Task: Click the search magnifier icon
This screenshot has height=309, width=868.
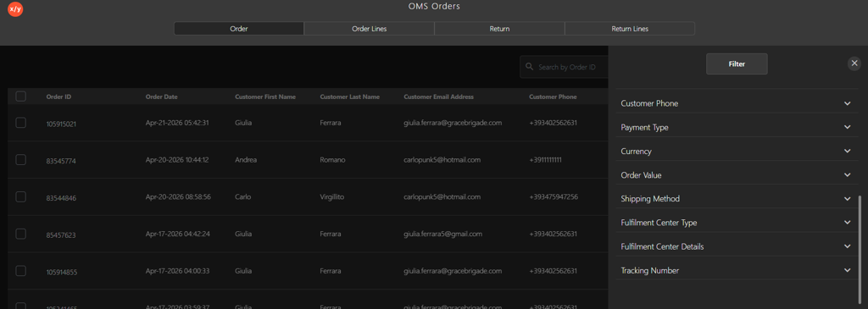Action: 530,67
